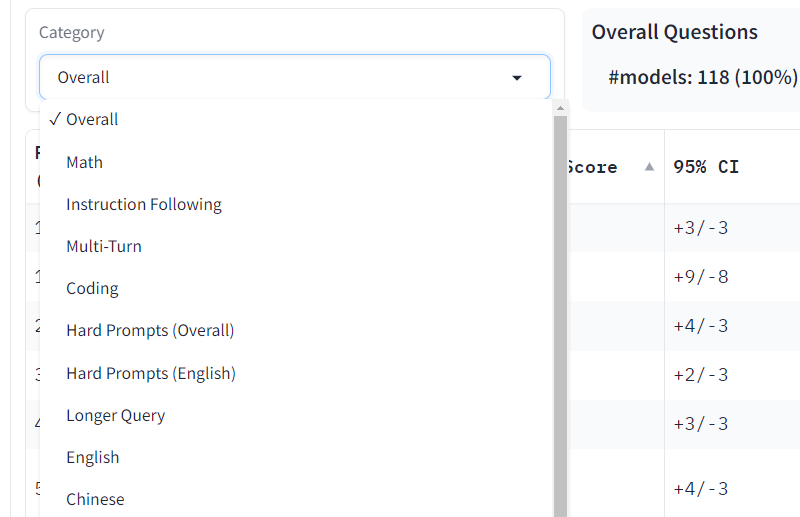Click the Category field label

71,33
